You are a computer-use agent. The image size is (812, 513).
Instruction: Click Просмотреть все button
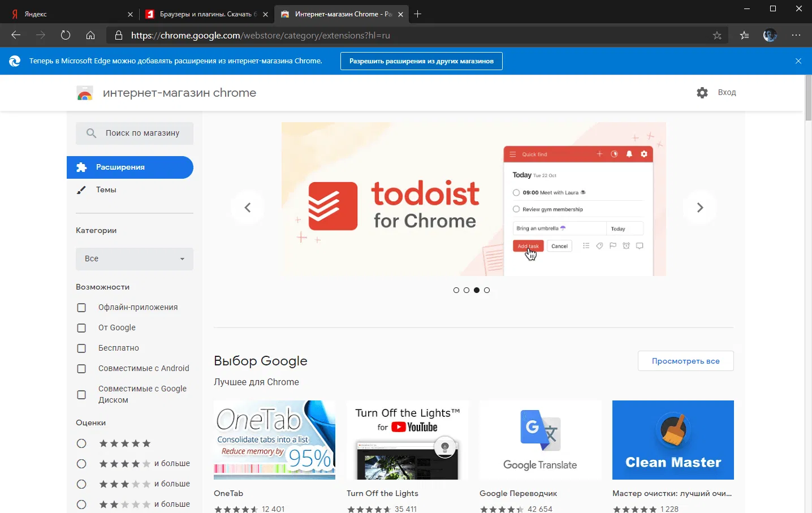686,361
